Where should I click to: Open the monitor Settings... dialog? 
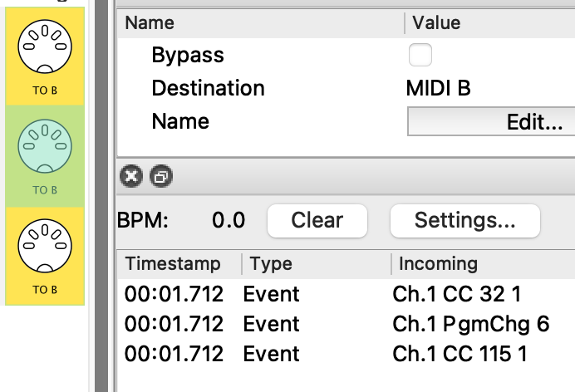coord(464,220)
